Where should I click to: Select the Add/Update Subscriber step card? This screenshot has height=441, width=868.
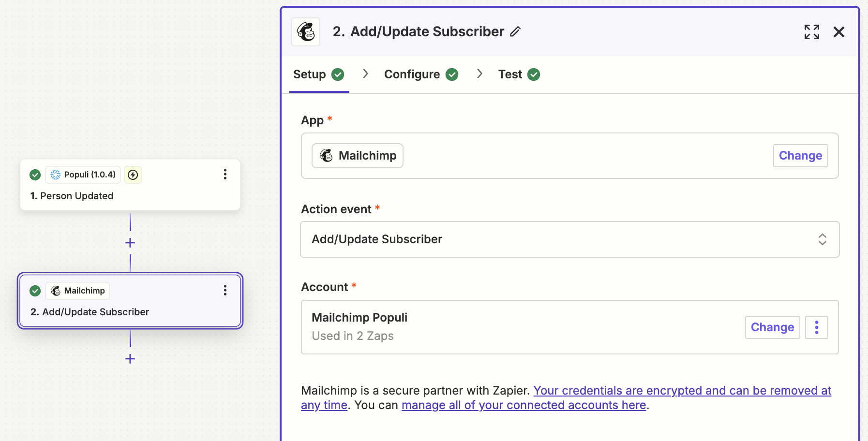[130, 301]
